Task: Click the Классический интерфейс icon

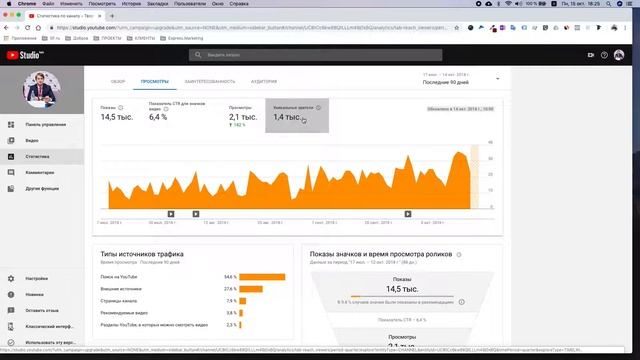Action: 11,327
